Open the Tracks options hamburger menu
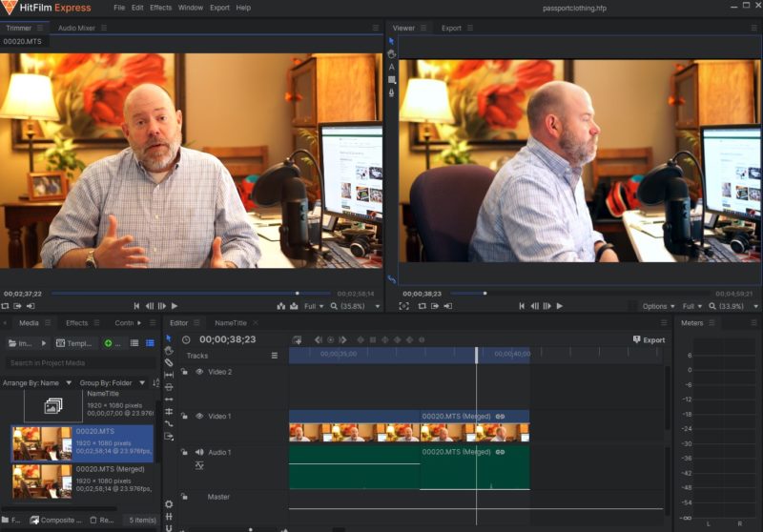Image resolution: width=763 pixels, height=532 pixels. click(275, 356)
